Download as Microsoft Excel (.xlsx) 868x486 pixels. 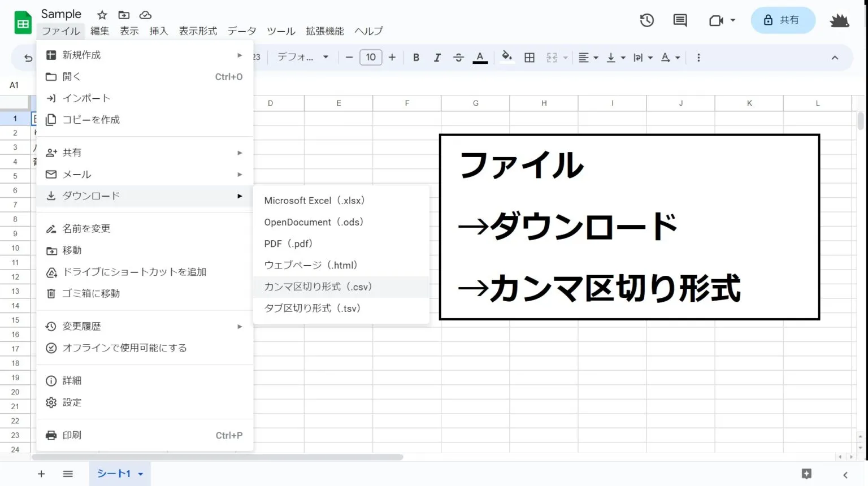[x=341, y=201]
